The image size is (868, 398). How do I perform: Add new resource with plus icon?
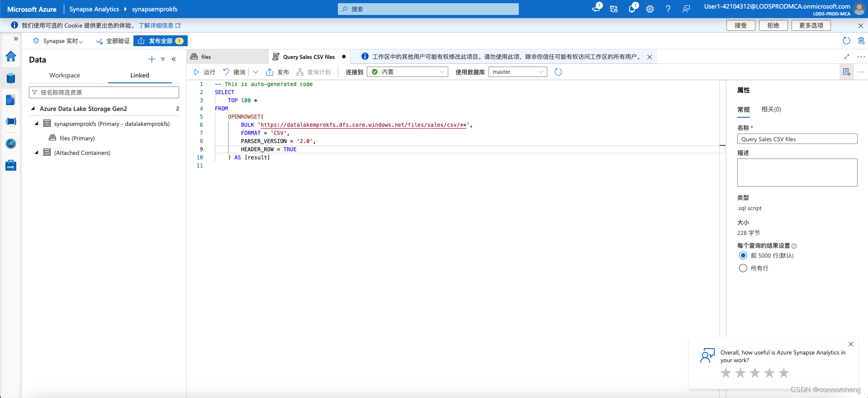point(152,59)
